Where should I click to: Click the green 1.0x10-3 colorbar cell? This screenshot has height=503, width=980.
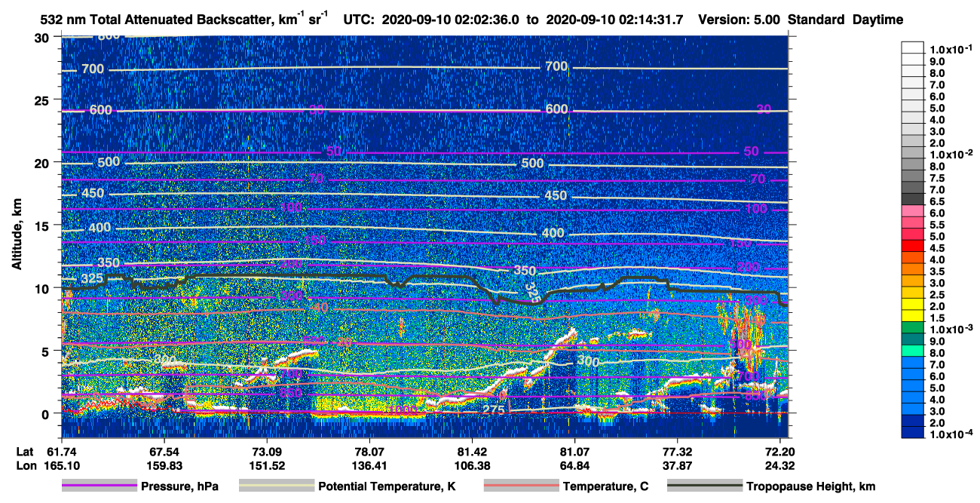tap(912, 330)
